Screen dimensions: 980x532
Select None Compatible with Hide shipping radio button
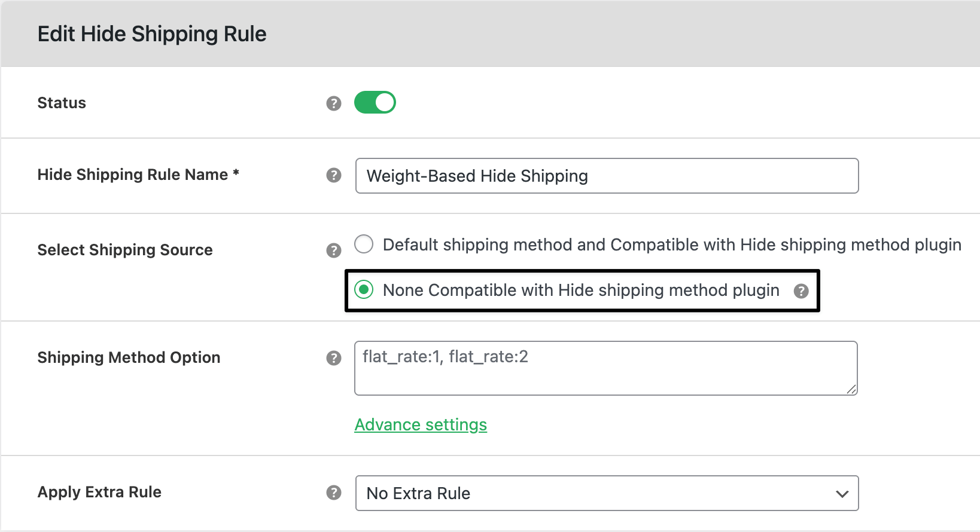point(364,291)
